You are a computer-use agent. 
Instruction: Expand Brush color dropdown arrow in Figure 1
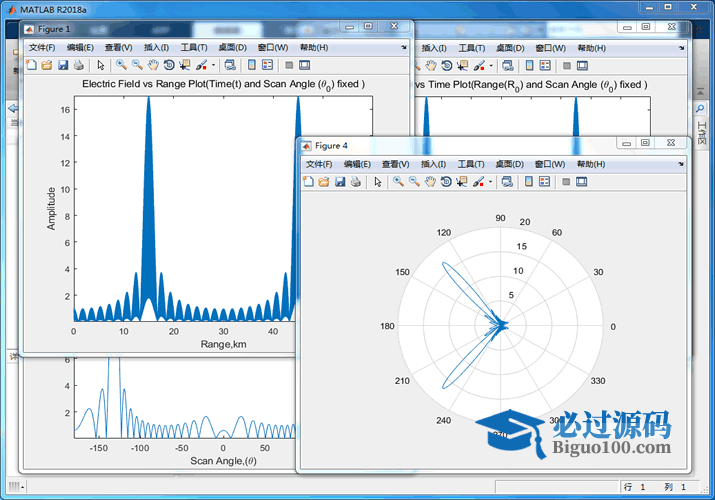click(213, 65)
